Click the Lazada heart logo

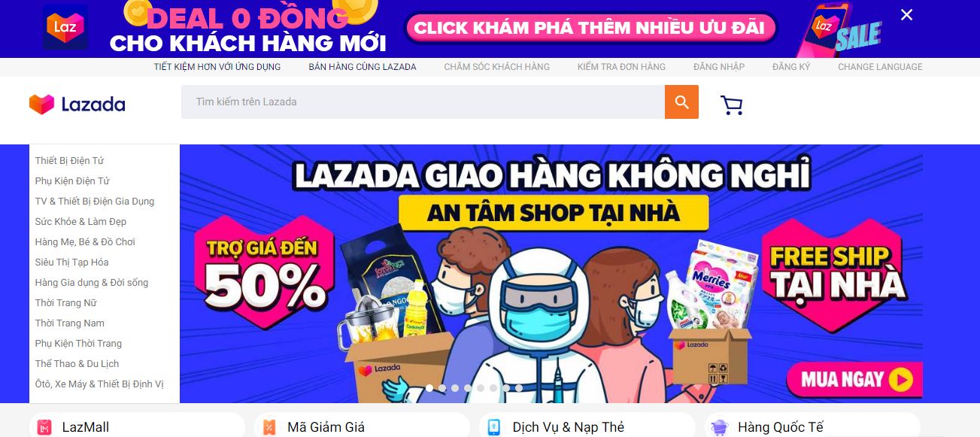(42, 104)
